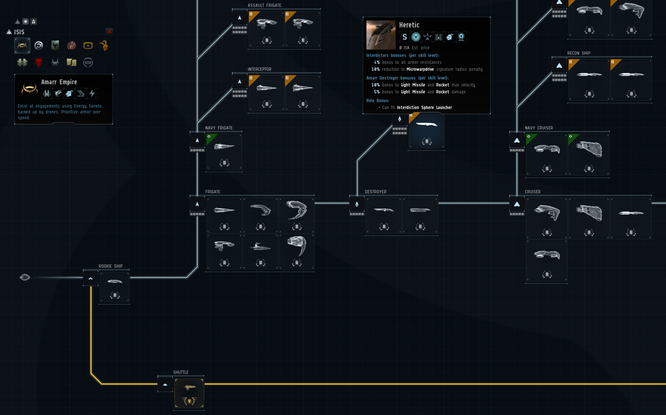Viewport: 666px width, 415px height.
Task: Close the ISIS panel with red X
Action: pyautogui.click(x=109, y=31)
